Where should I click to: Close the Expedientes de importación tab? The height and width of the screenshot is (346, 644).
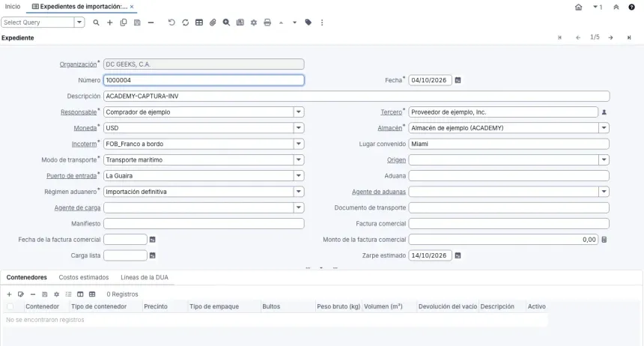coord(132,7)
